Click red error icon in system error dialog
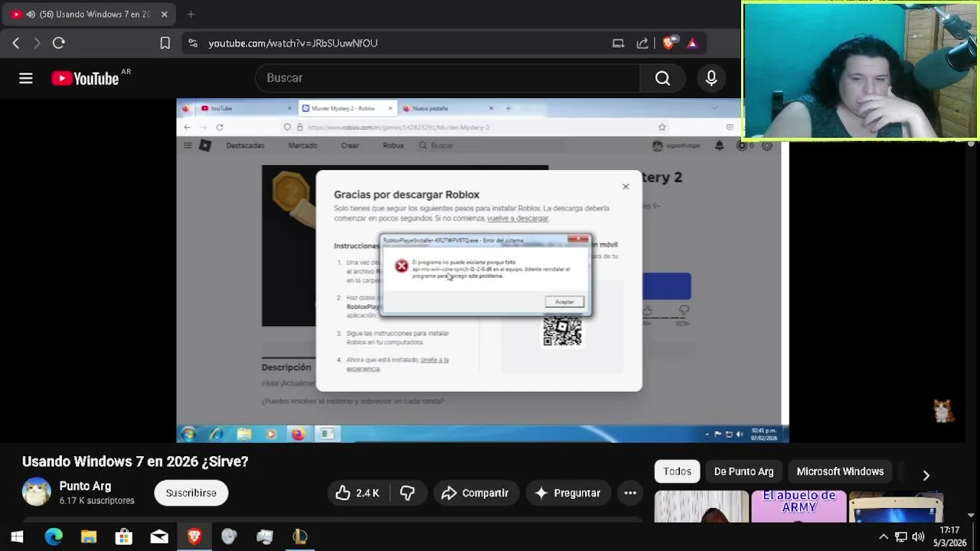The height and width of the screenshot is (551, 980). click(402, 266)
